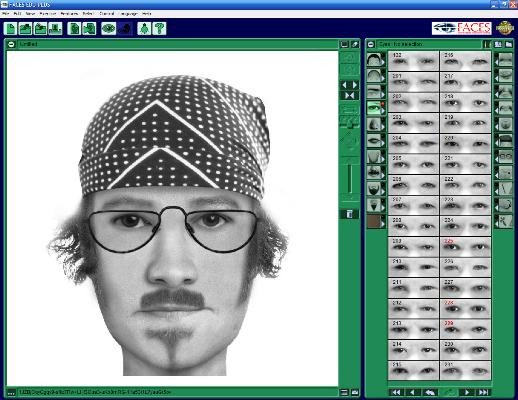518x400 pixels.
Task: Select the eyebrows feature category icon
Action: coord(374,92)
